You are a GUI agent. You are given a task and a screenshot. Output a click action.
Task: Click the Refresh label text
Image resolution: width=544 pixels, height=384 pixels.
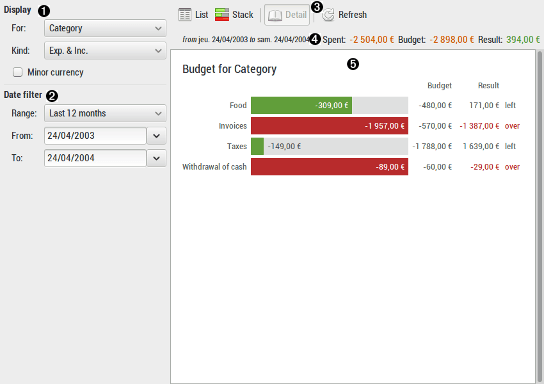click(352, 15)
